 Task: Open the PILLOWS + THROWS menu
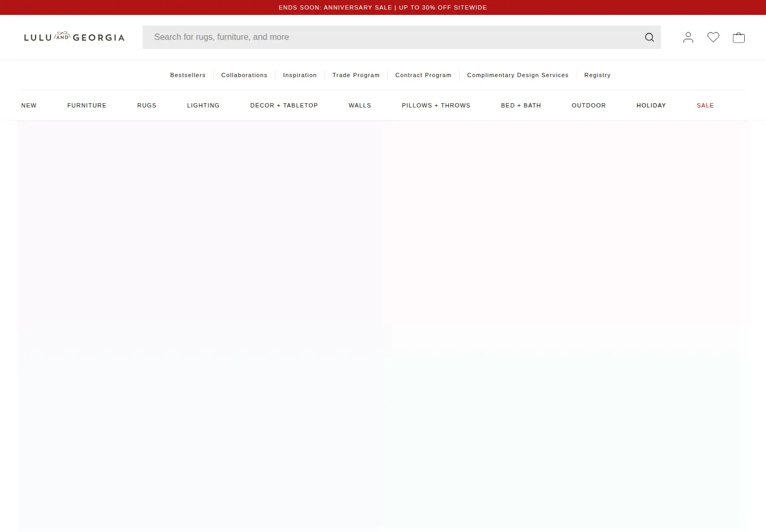tap(436, 105)
